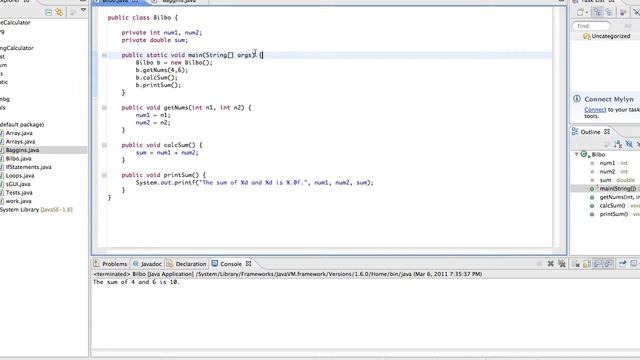This screenshot has width=640, height=360.
Task: Select Baggins.java in Package Explorer
Action: [22, 150]
